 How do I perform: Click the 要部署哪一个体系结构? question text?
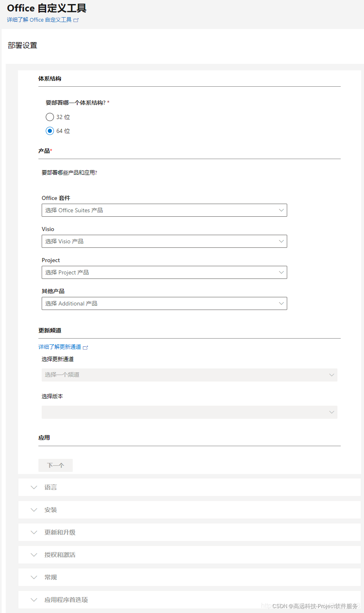76,103
